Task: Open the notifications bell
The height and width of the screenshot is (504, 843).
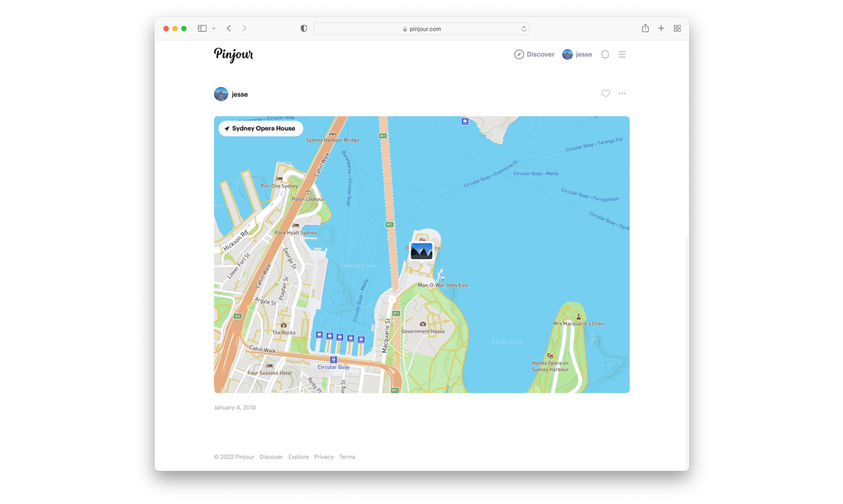Action: click(605, 54)
